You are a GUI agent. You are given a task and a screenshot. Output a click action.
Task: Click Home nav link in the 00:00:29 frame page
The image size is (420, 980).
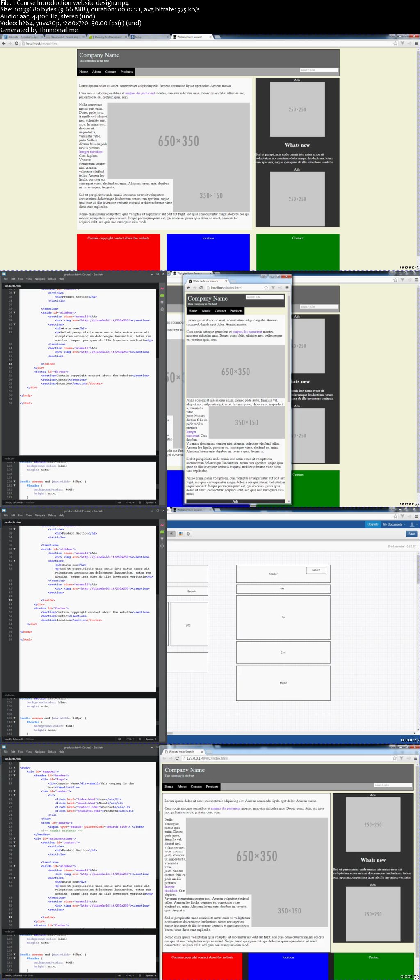click(x=84, y=72)
